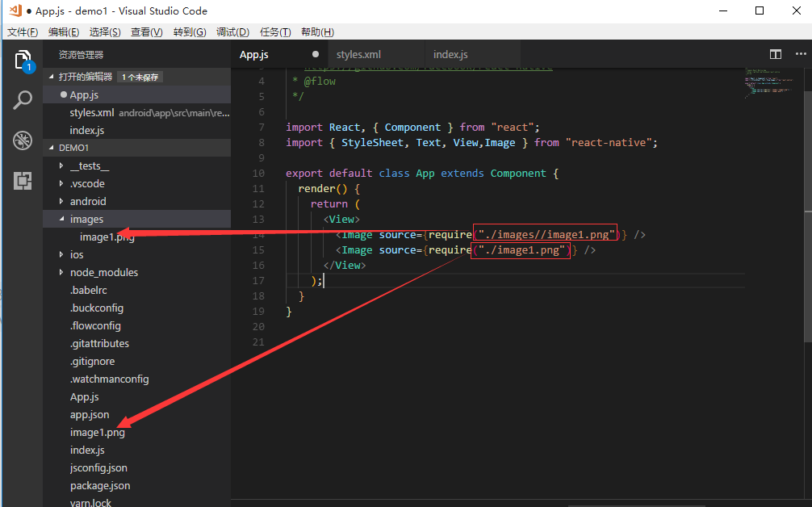Open the 查看(V) menu
The width and height of the screenshot is (812, 507).
point(147,32)
